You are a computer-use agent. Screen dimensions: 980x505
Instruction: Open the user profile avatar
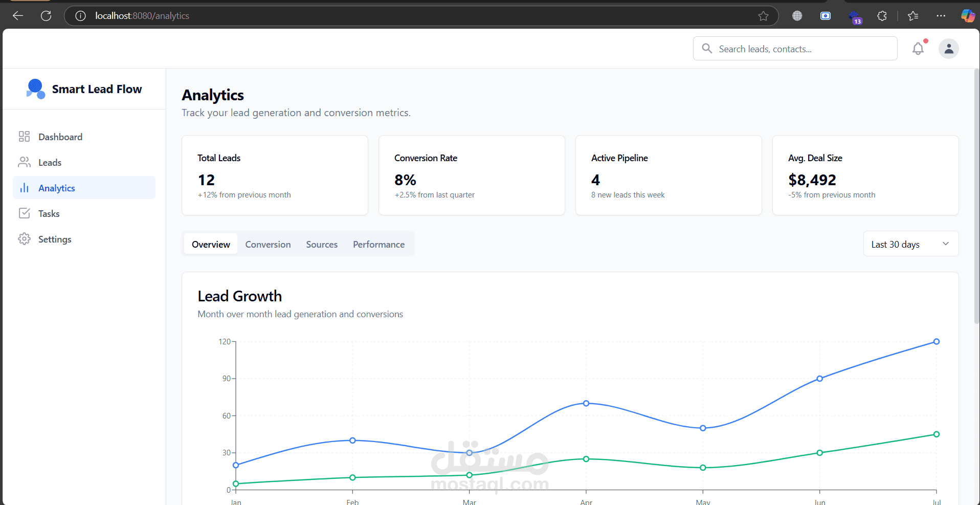pos(948,49)
